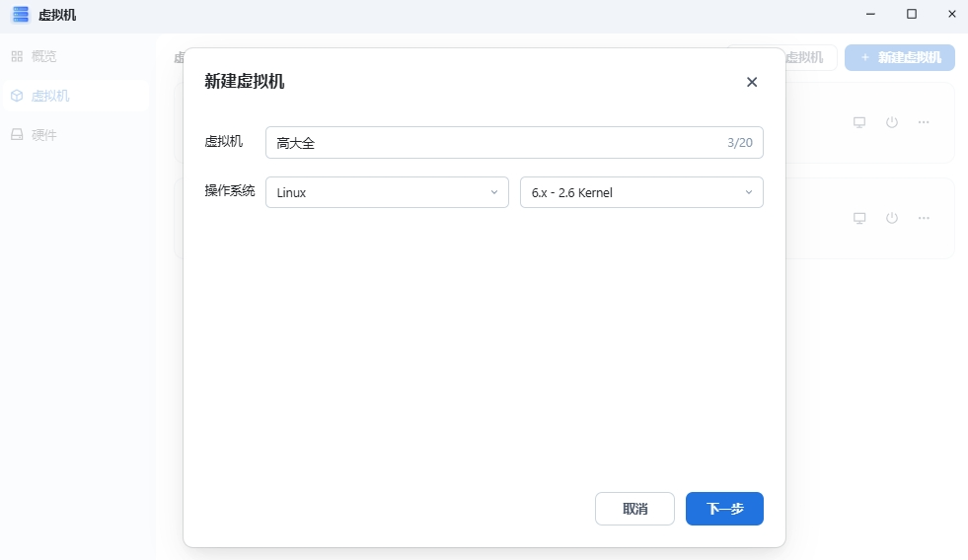Open the more options of the second VM
Image resolution: width=968 pixels, height=560 pixels.
[924, 218]
